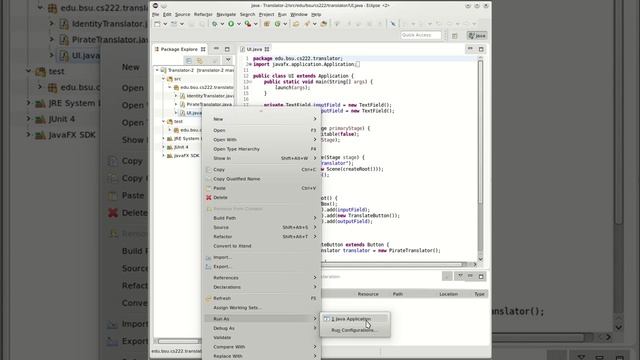Choose Java Application from Run As submenu
Viewport: 640px width, 360px height.
tap(354, 319)
